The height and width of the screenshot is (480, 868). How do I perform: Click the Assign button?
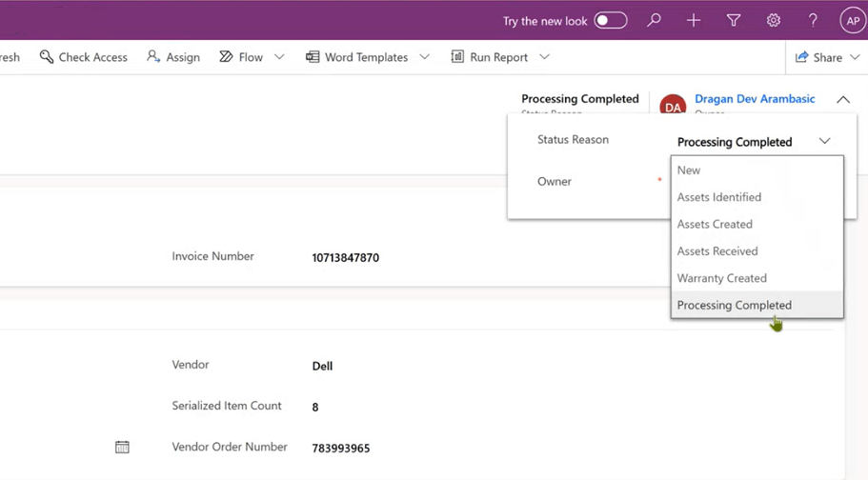coord(173,57)
